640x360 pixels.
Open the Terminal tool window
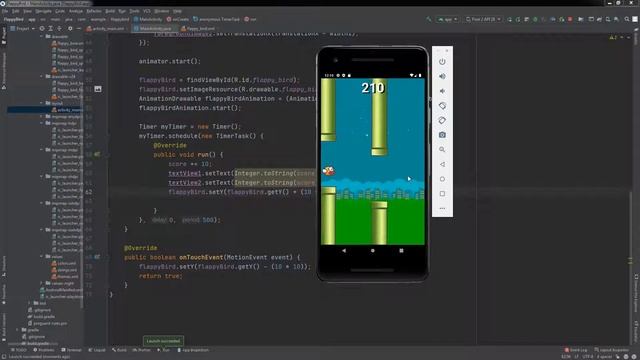pos(71,350)
